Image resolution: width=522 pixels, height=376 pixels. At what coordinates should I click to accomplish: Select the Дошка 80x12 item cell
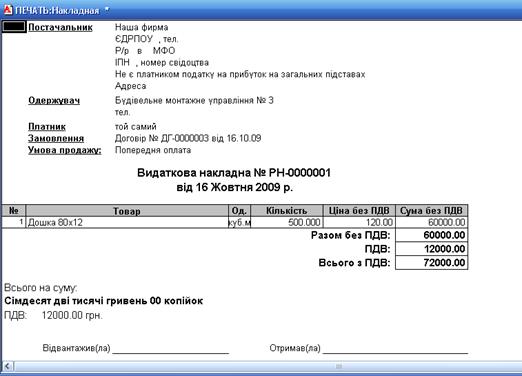click(127, 222)
